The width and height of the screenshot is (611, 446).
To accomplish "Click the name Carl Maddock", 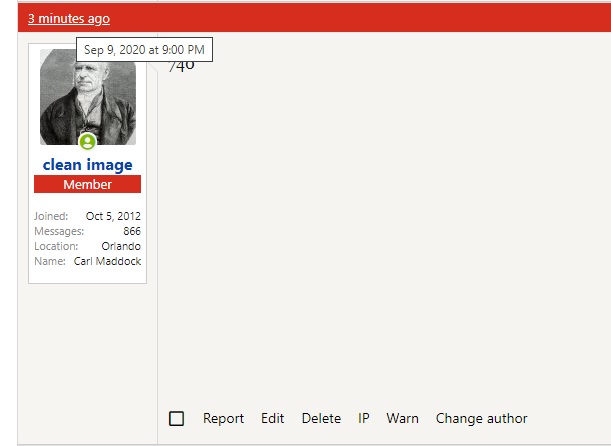I will [x=108, y=261].
